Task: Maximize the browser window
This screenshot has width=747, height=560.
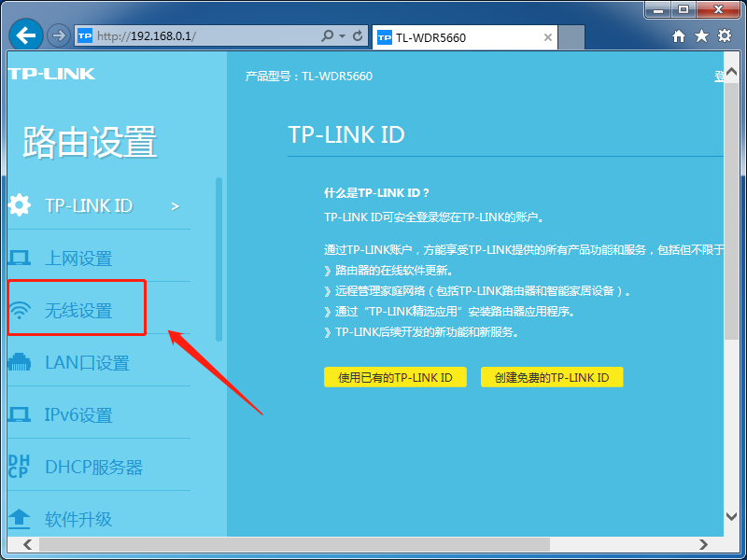Action: (x=684, y=9)
